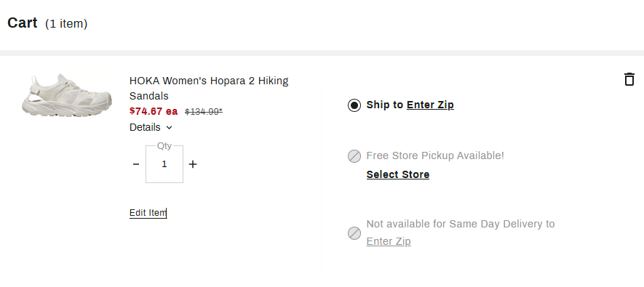Click Not available for Same Day Delivery text
The height and width of the screenshot is (287, 644).
(461, 224)
